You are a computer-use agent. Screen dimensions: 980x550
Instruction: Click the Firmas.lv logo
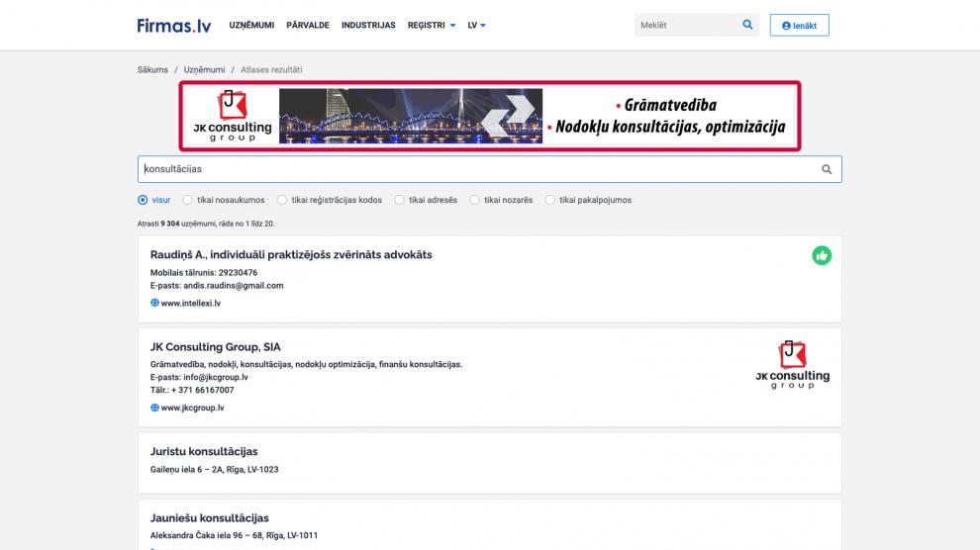[x=174, y=25]
